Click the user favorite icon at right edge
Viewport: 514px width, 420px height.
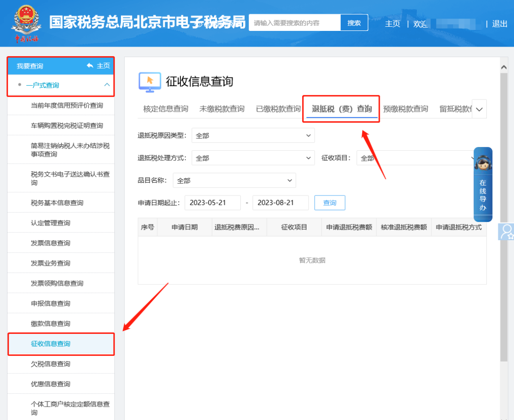pyautogui.click(x=505, y=232)
